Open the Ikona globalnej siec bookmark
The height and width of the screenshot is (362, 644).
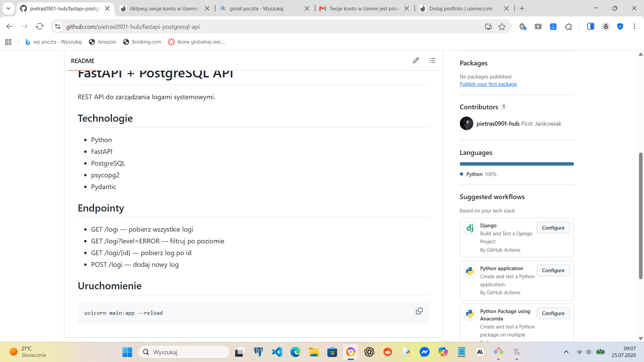tap(197, 42)
